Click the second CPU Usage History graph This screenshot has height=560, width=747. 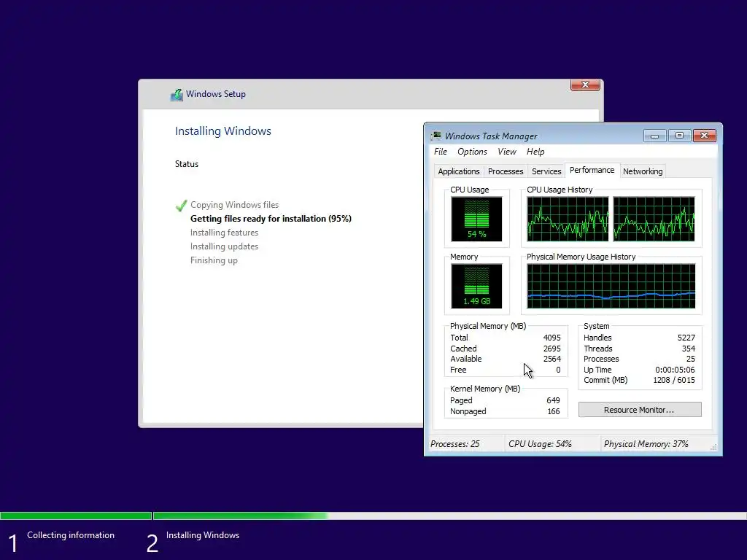point(654,219)
